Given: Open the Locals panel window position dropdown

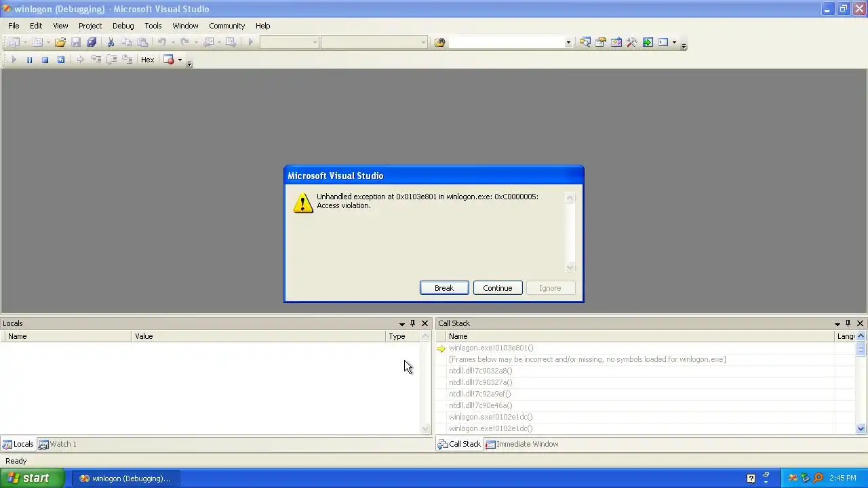Looking at the screenshot, I should click(x=401, y=323).
